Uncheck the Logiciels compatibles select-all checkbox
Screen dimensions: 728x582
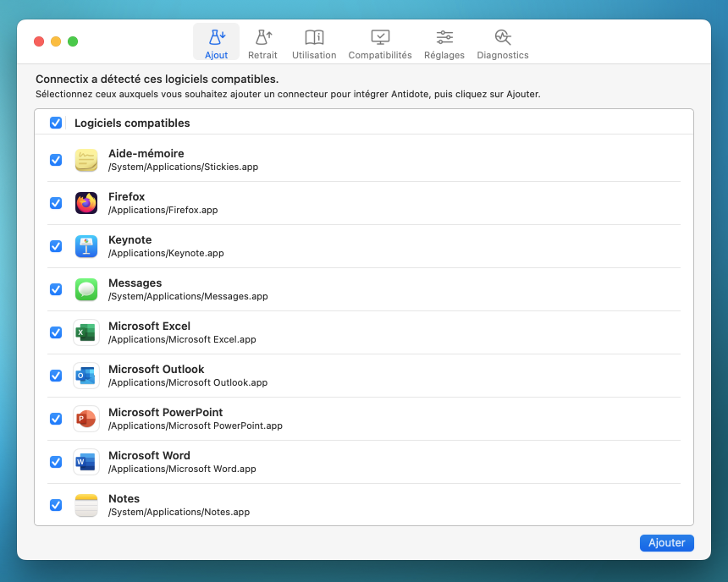coord(56,123)
